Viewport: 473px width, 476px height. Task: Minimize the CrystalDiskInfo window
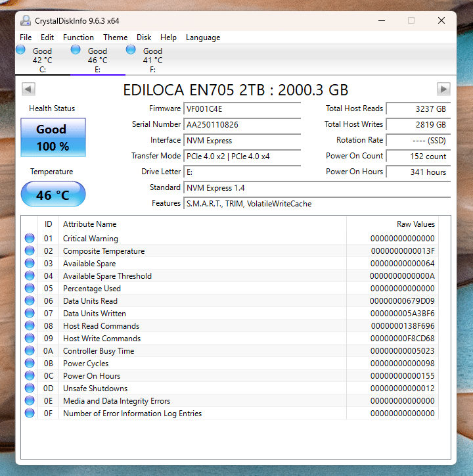[382, 20]
